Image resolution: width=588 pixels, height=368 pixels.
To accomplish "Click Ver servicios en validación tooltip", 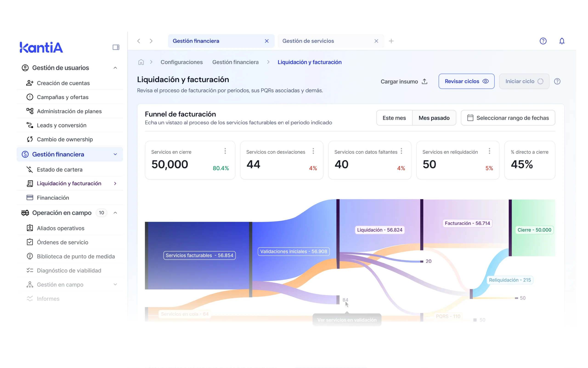I will click(347, 320).
